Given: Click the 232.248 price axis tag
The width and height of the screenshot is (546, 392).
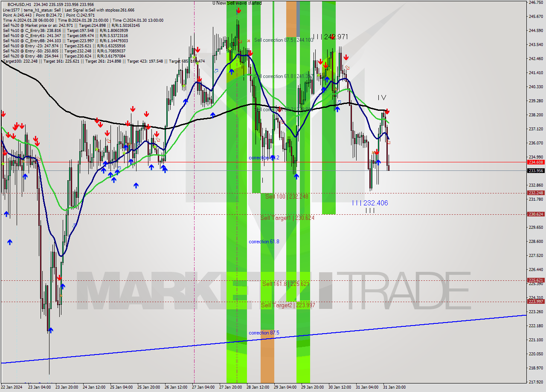Looking at the screenshot, I should tap(536, 193).
